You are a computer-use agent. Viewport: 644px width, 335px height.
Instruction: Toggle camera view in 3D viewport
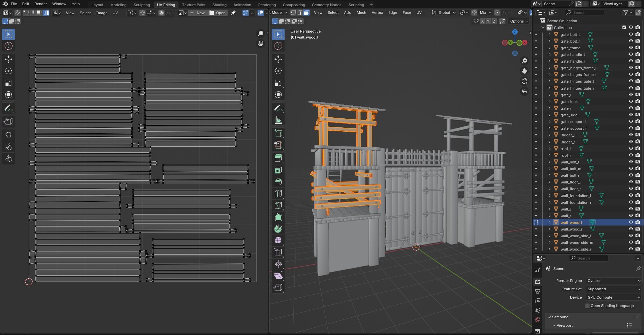(524, 81)
